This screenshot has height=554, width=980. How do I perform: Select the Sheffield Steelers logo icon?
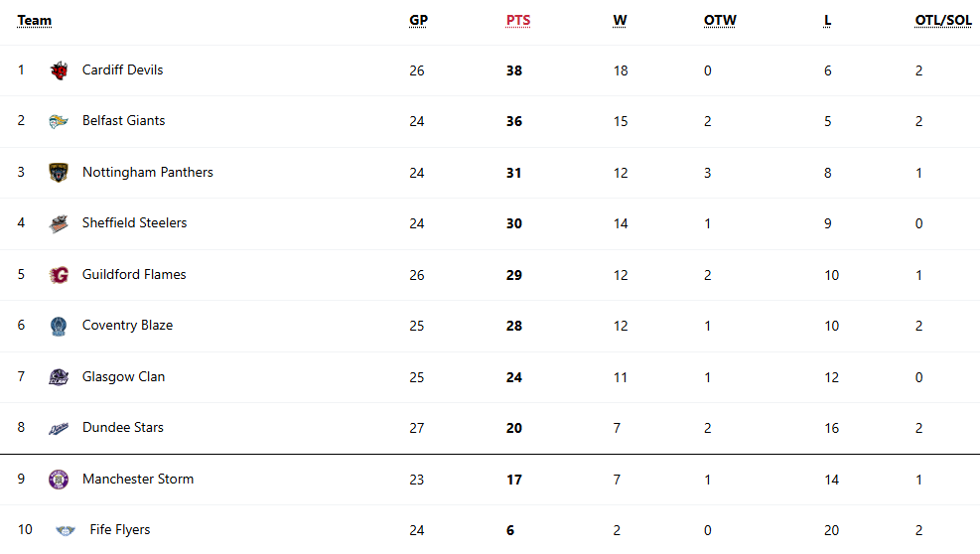pyautogui.click(x=59, y=223)
